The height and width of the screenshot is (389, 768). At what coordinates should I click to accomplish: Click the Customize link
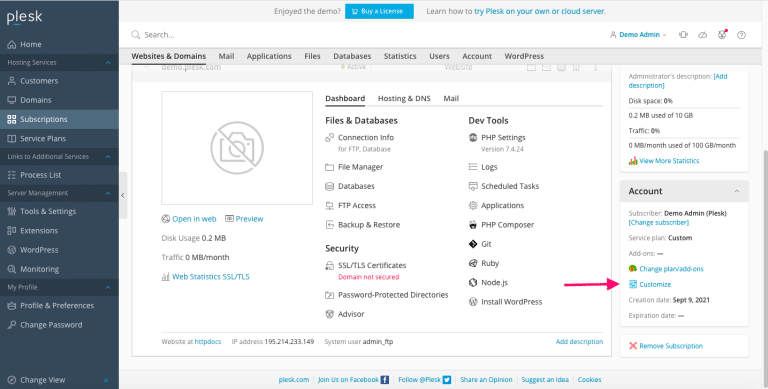655,285
